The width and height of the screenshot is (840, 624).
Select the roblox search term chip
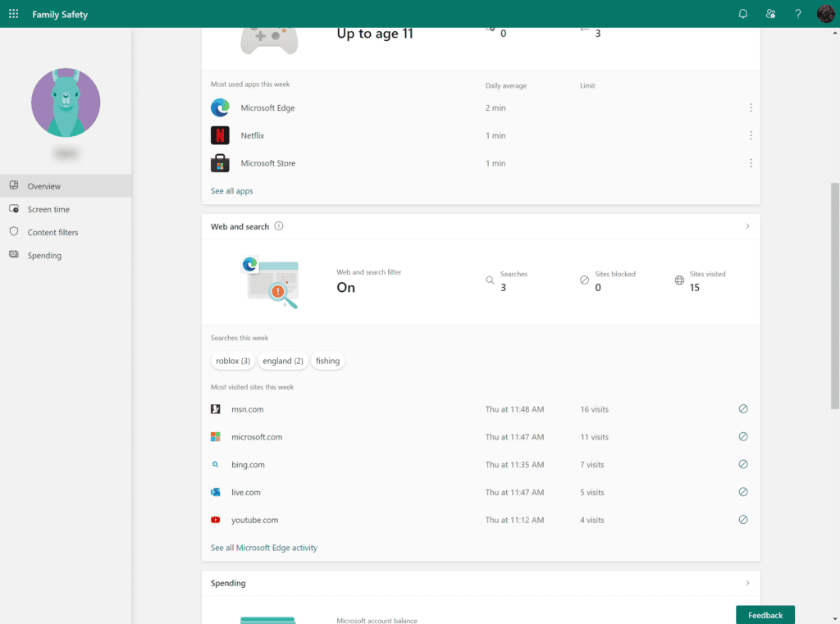233,361
